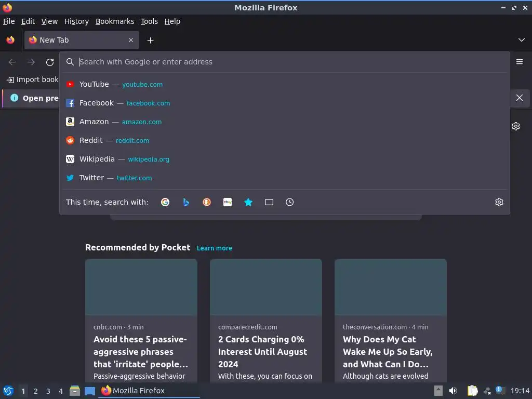
Task: Open the Edit menu
Action: point(28,21)
